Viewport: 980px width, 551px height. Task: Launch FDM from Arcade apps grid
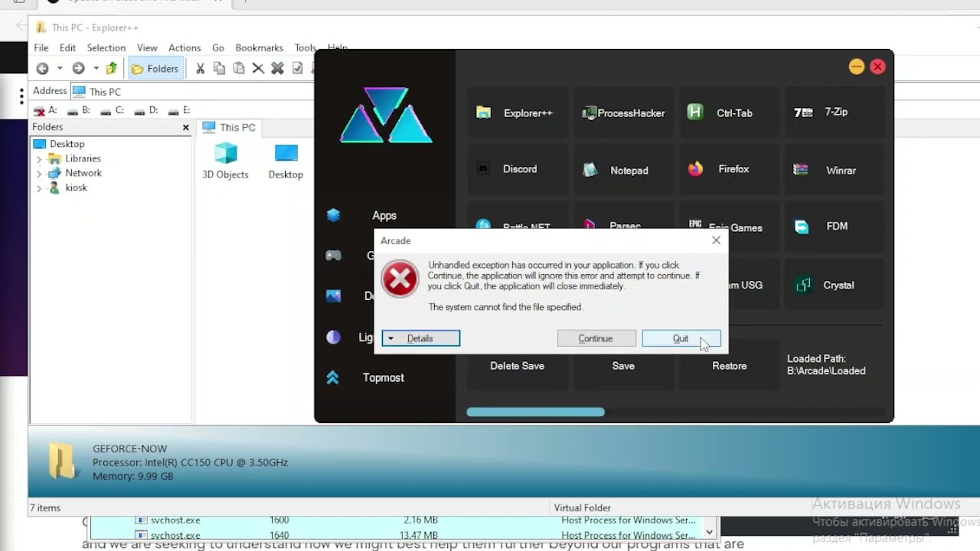pyautogui.click(x=835, y=227)
